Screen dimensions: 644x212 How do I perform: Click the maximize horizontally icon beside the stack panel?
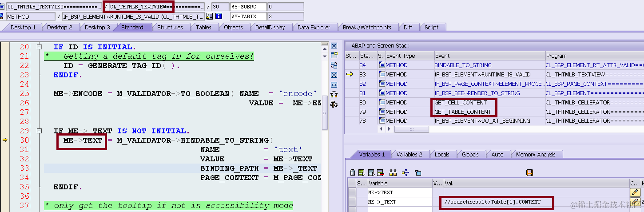coord(334,84)
